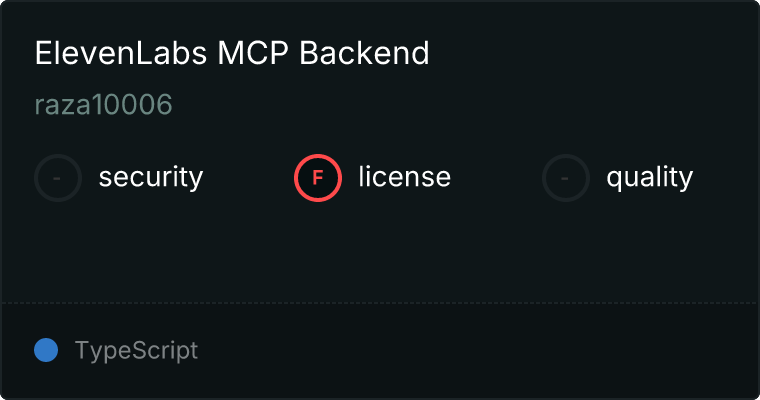Click the blank space right of raza10006
Screen dimensions: 760x400
[x=465, y=105]
